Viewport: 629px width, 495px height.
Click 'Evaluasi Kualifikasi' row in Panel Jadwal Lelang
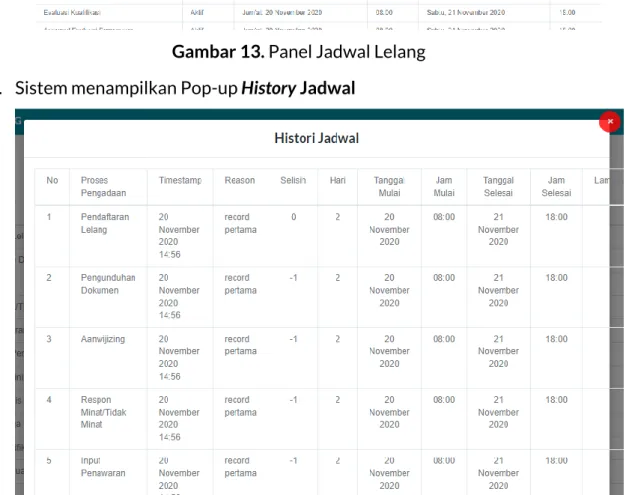[x=319, y=13]
